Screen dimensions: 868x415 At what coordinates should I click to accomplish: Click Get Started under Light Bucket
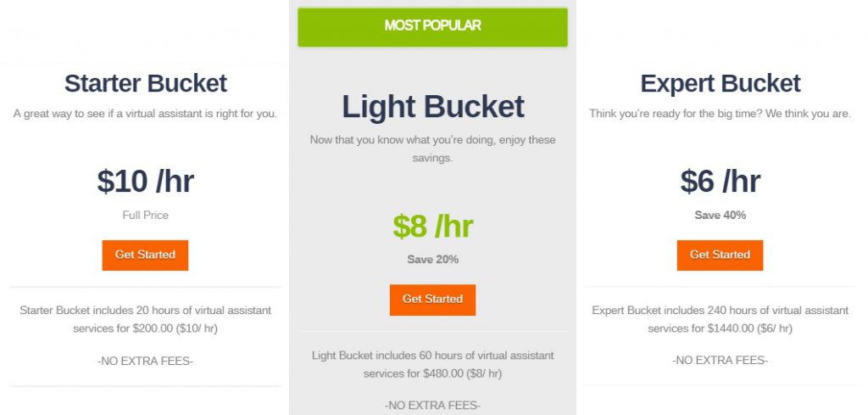pos(432,300)
